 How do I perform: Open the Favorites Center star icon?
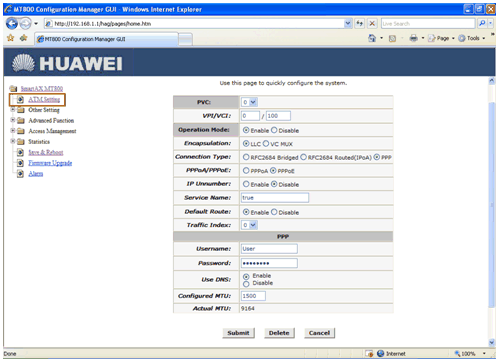[11, 38]
